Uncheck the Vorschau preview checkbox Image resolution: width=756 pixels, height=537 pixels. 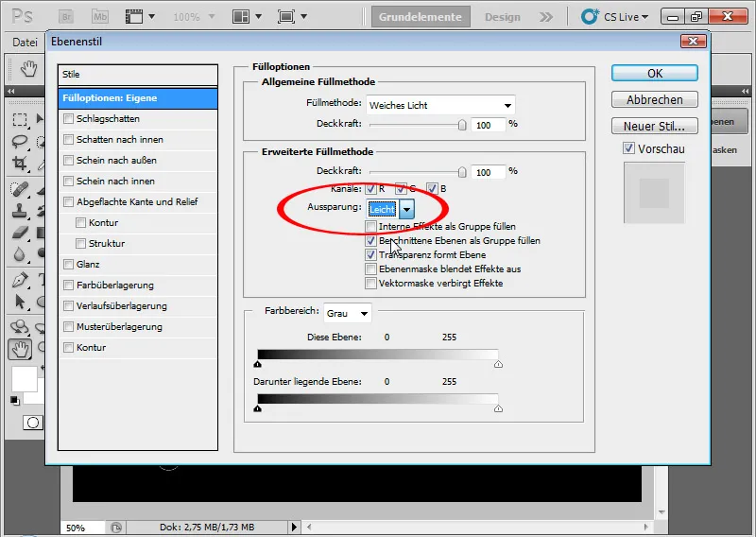coord(628,148)
